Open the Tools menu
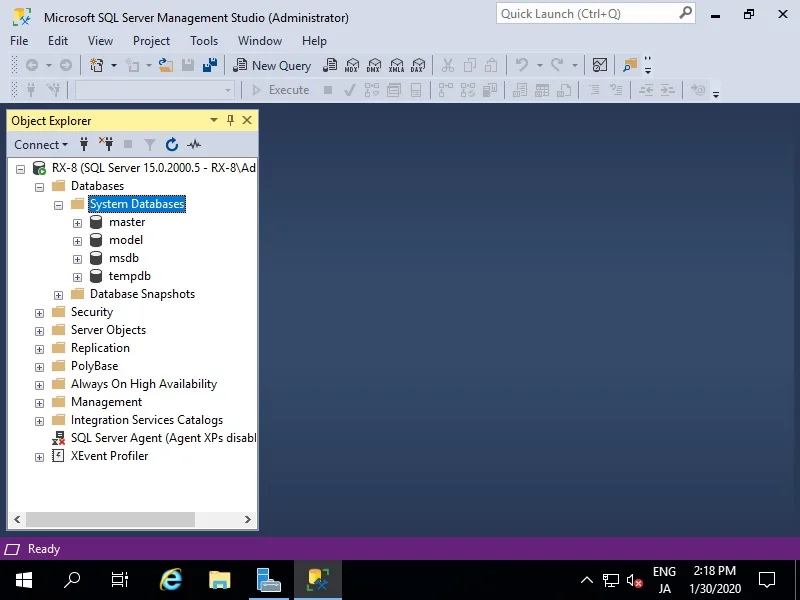 204,41
